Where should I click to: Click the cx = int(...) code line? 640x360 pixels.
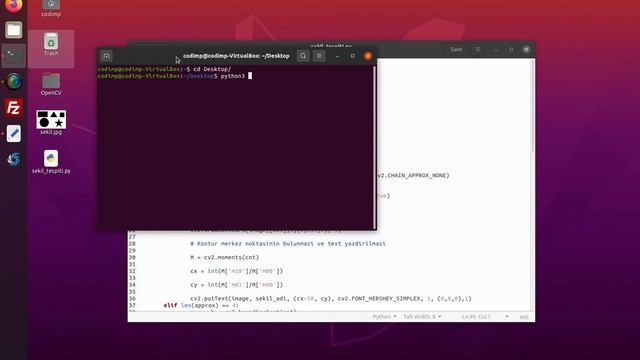(236, 271)
